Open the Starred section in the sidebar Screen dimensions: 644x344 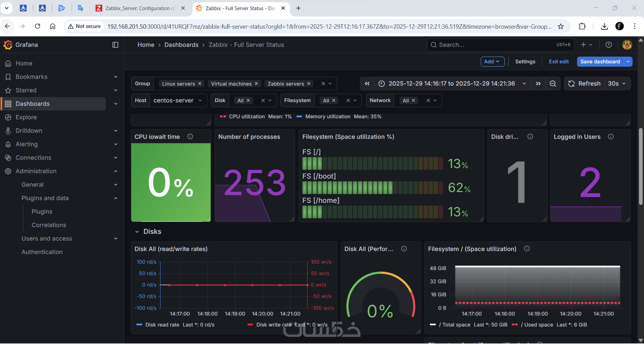click(x=26, y=90)
